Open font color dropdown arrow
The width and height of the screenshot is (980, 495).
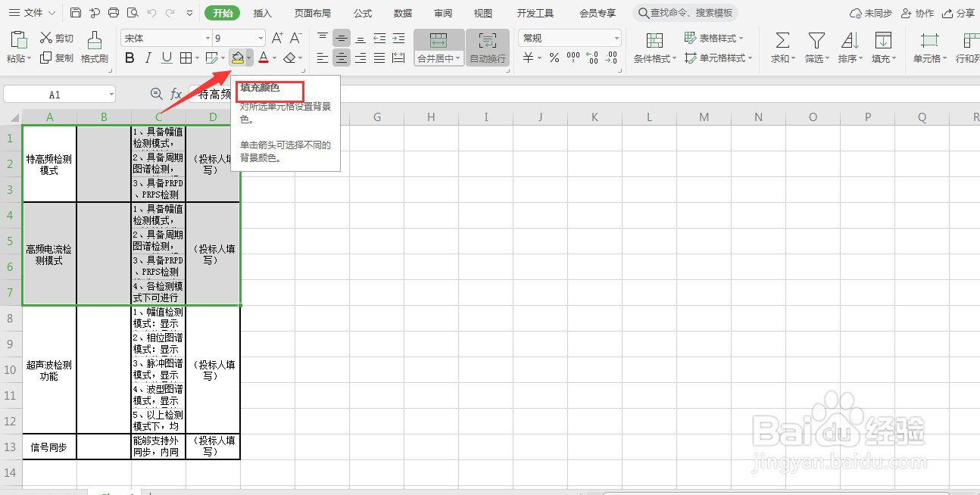[274, 58]
